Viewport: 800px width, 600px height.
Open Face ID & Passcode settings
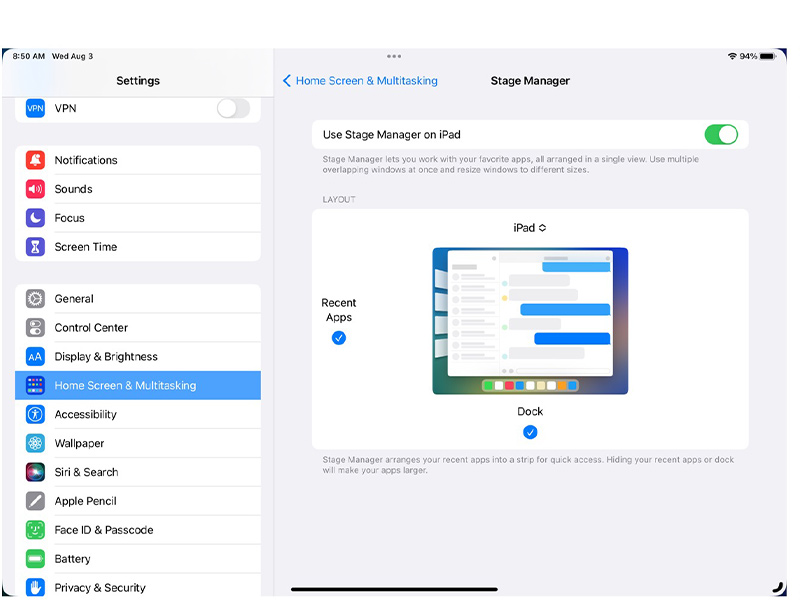click(x=138, y=530)
